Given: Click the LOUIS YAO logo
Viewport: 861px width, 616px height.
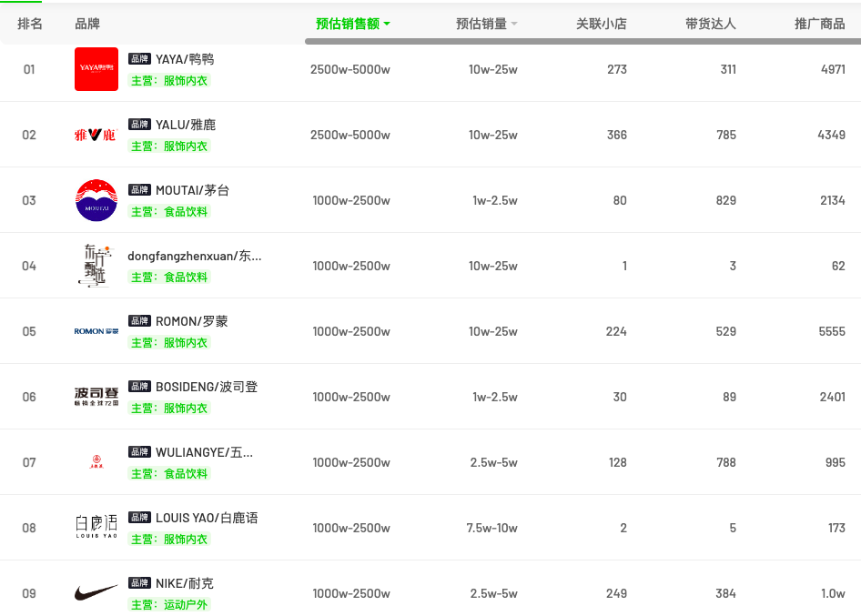Looking at the screenshot, I should pos(96,527).
